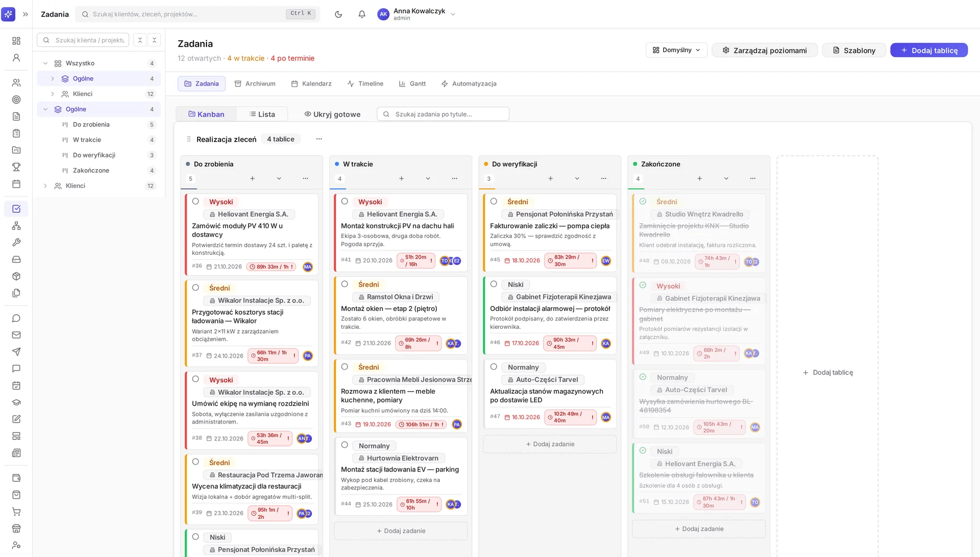The height and width of the screenshot is (557, 980).
Task: Select Do weryfikacji tree item in sidebar
Action: [x=99, y=155]
